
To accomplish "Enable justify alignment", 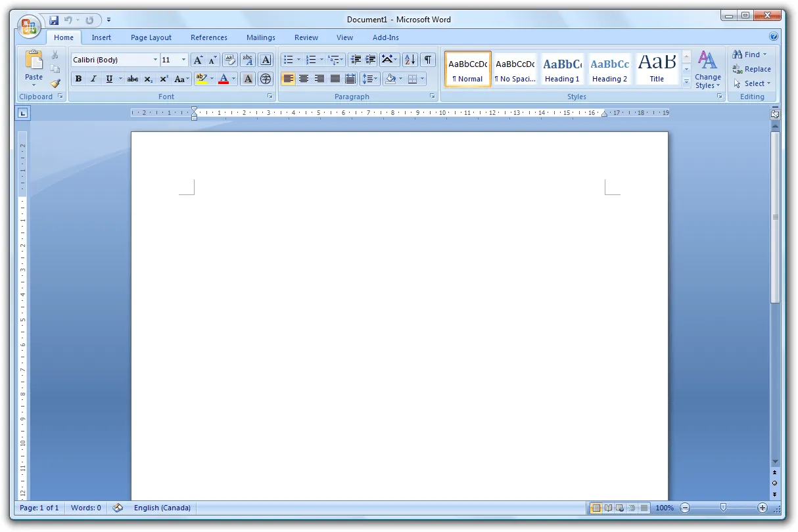I will pyautogui.click(x=335, y=79).
